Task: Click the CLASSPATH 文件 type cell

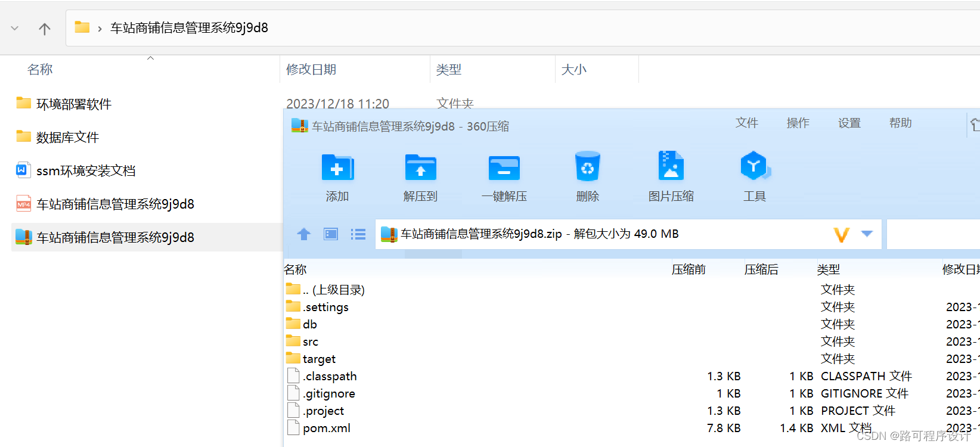Action: [x=866, y=376]
